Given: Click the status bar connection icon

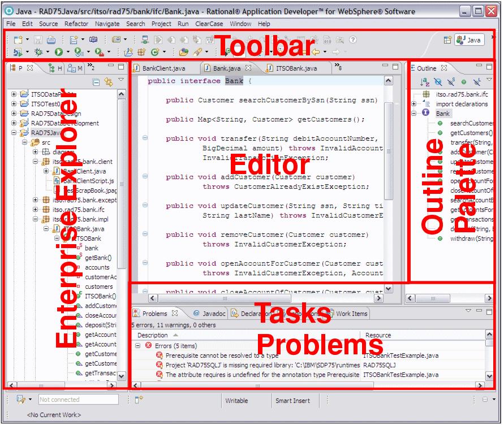Looking at the screenshot, I should click(21, 400).
